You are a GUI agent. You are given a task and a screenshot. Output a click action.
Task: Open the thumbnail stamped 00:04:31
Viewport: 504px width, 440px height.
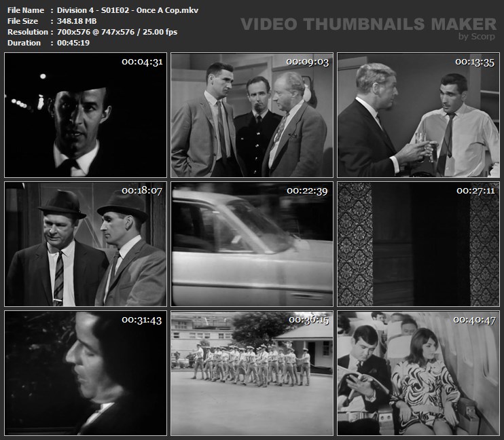(86, 115)
